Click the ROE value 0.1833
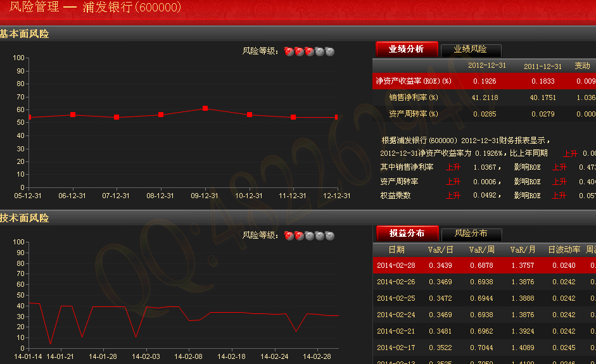The width and height of the screenshot is (596, 364). coord(543,81)
